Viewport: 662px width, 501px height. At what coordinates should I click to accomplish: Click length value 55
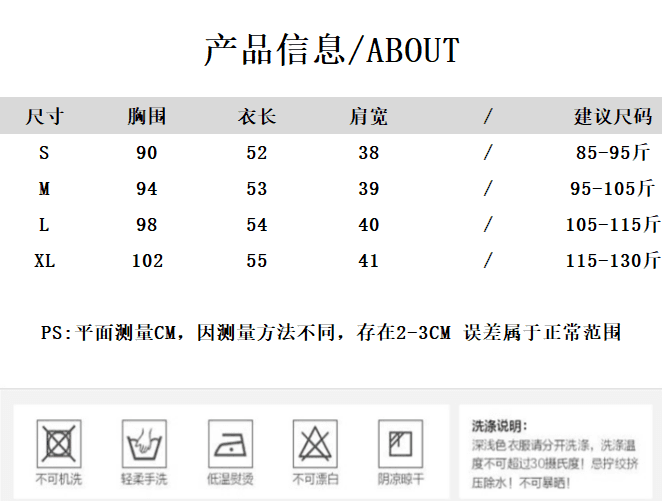(x=257, y=261)
